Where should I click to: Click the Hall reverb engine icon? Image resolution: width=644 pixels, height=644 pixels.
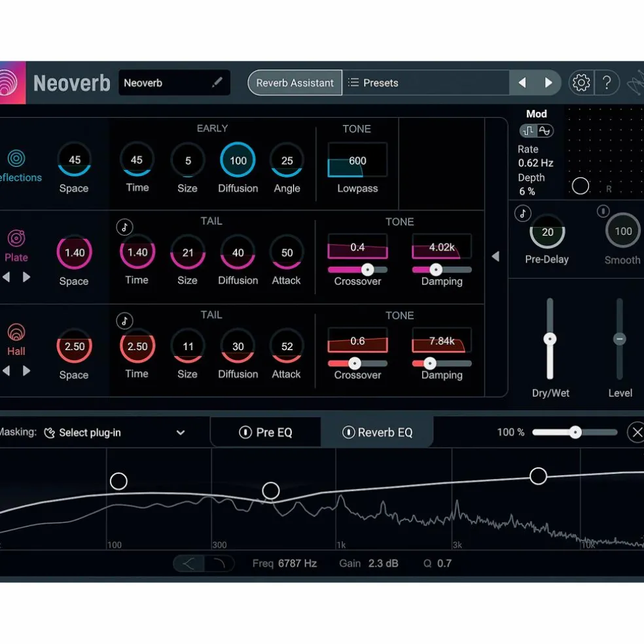tap(16, 332)
